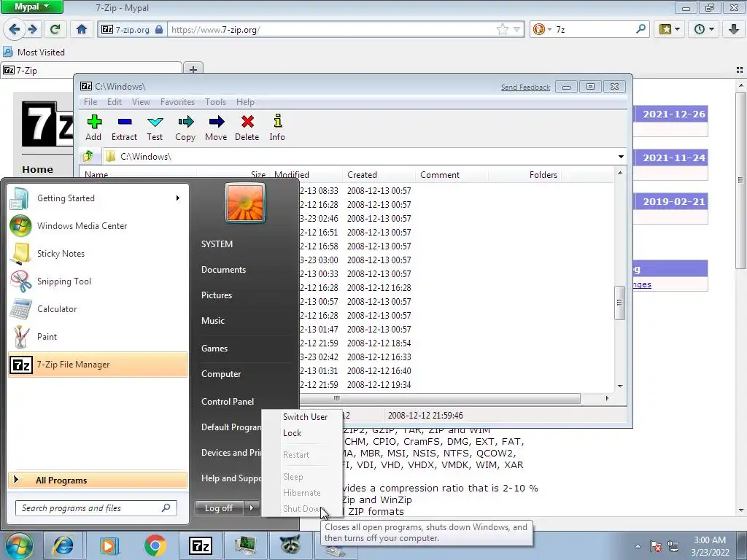The image size is (747, 560).
Task: Go forward in Mypal browser
Action: tap(32, 29)
